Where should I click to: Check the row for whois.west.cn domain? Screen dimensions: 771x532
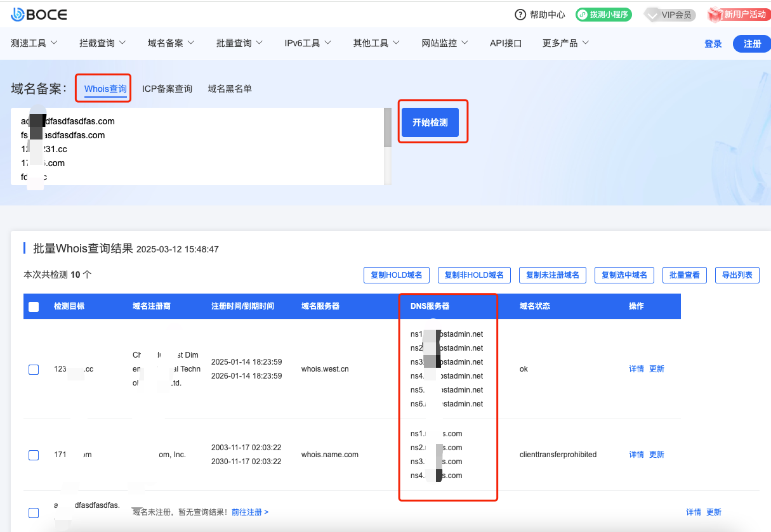click(x=34, y=369)
